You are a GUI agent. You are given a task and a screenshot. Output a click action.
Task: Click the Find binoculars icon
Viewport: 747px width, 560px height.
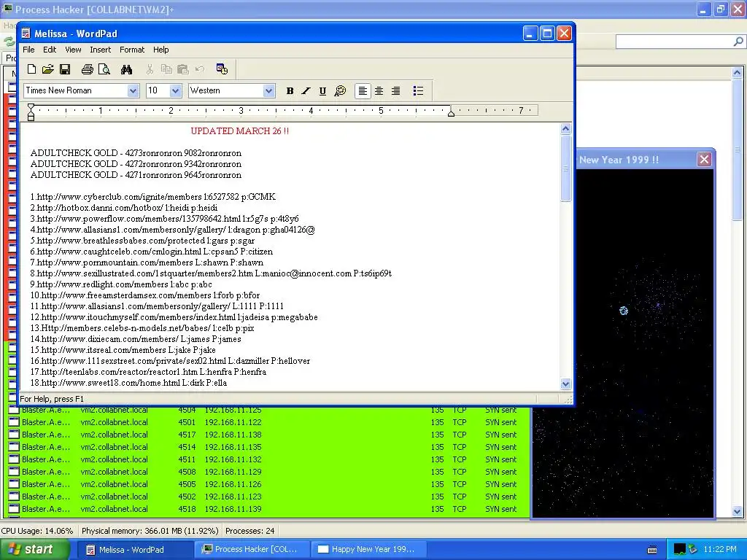[126, 69]
